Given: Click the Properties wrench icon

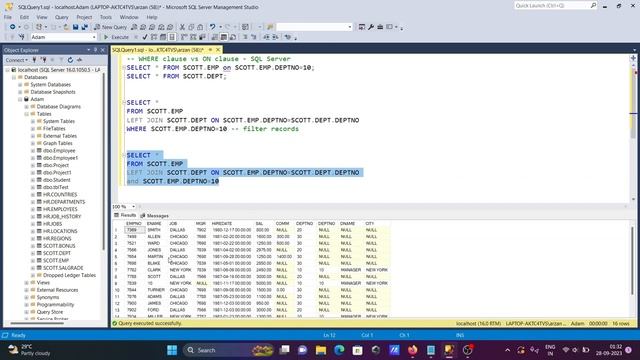Looking at the screenshot, I should pos(371,27).
